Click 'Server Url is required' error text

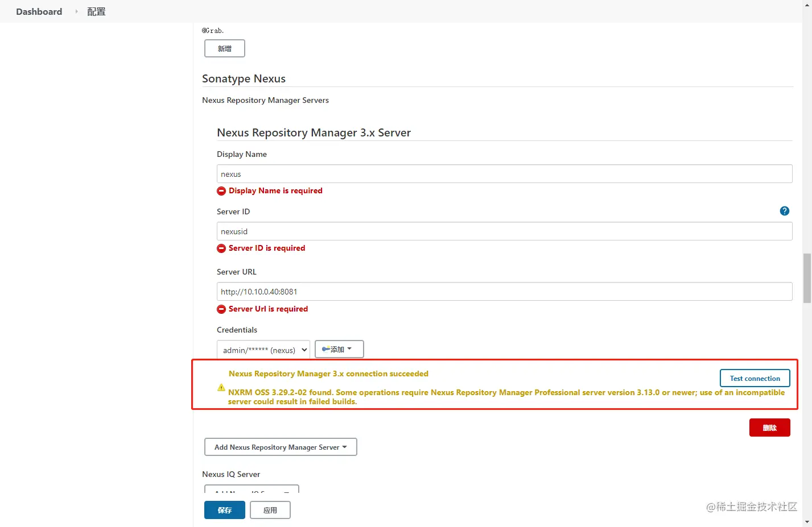[x=268, y=309]
